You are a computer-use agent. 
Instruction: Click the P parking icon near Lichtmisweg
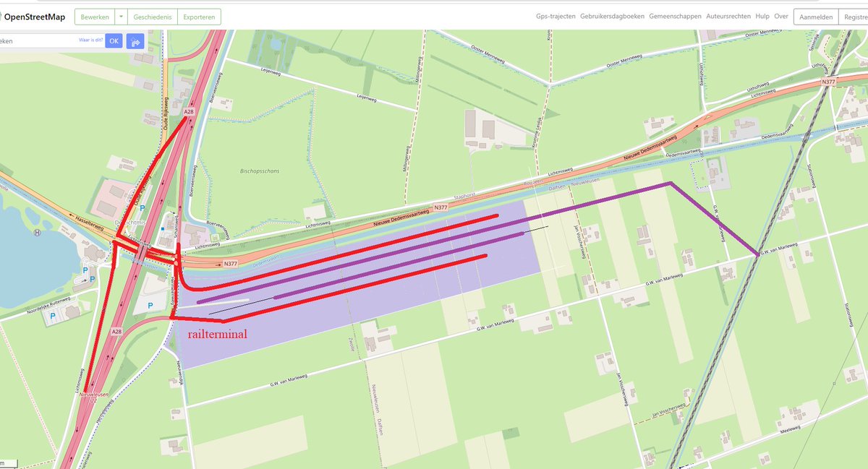pyautogui.click(x=143, y=207)
